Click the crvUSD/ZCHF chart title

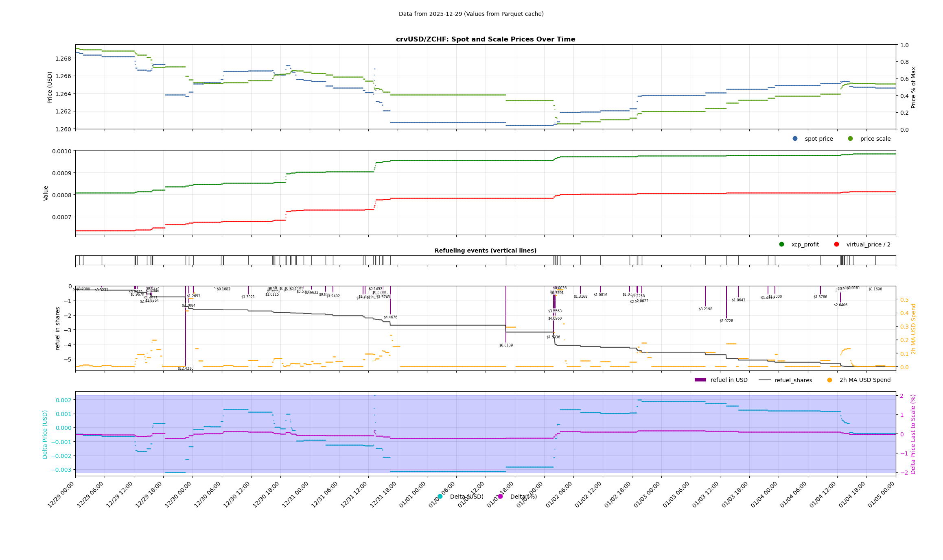(x=485, y=39)
